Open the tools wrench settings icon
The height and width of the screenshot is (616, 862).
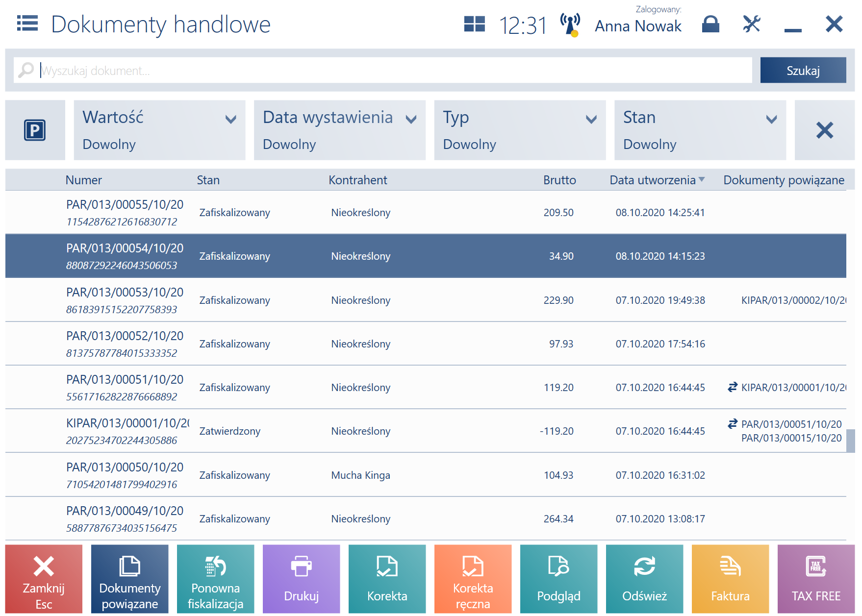click(x=751, y=24)
